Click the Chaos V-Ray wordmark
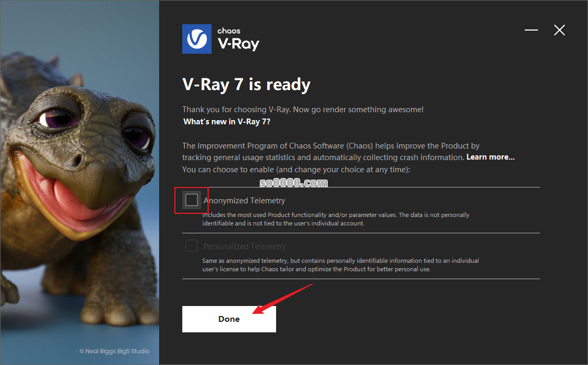The image size is (588, 365). (x=239, y=39)
